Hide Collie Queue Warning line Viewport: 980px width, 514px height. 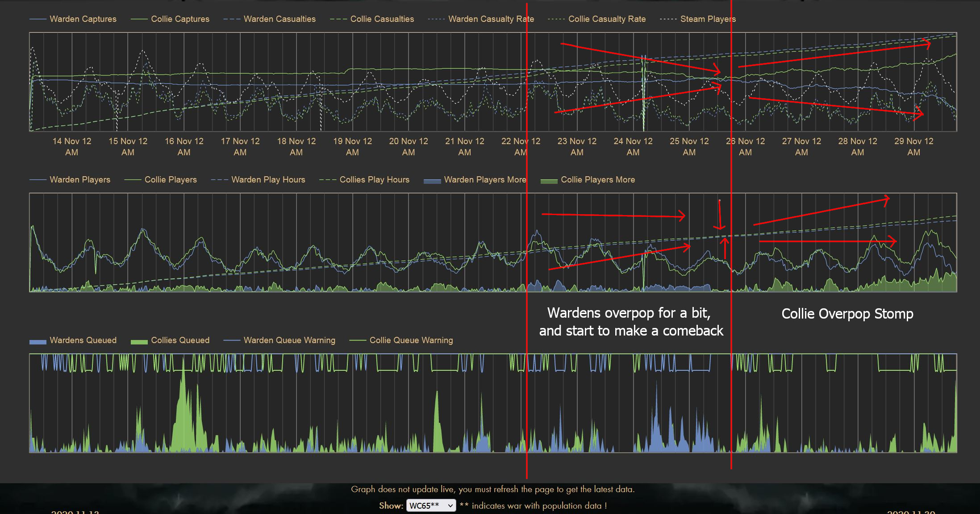click(411, 340)
